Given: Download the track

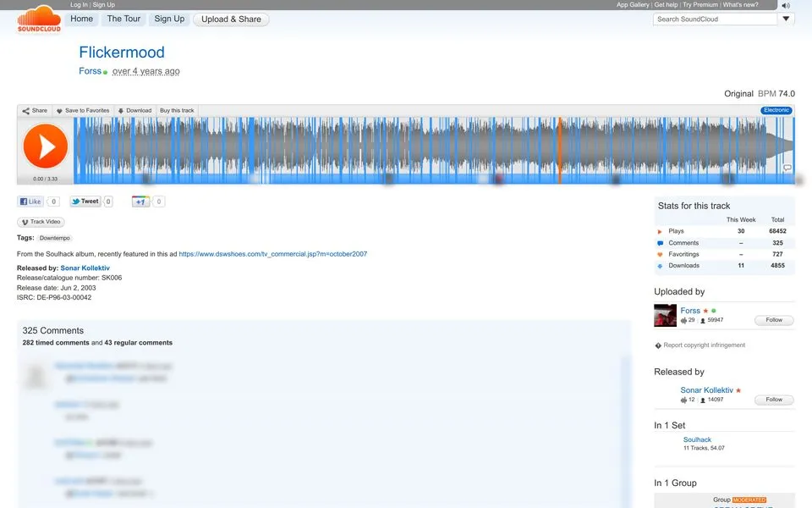Looking at the screenshot, I should (x=134, y=110).
